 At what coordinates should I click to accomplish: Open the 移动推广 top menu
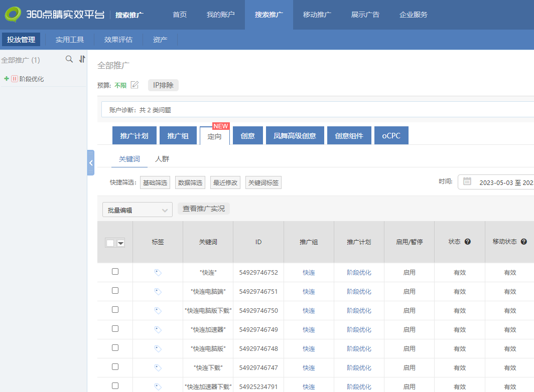pos(317,15)
